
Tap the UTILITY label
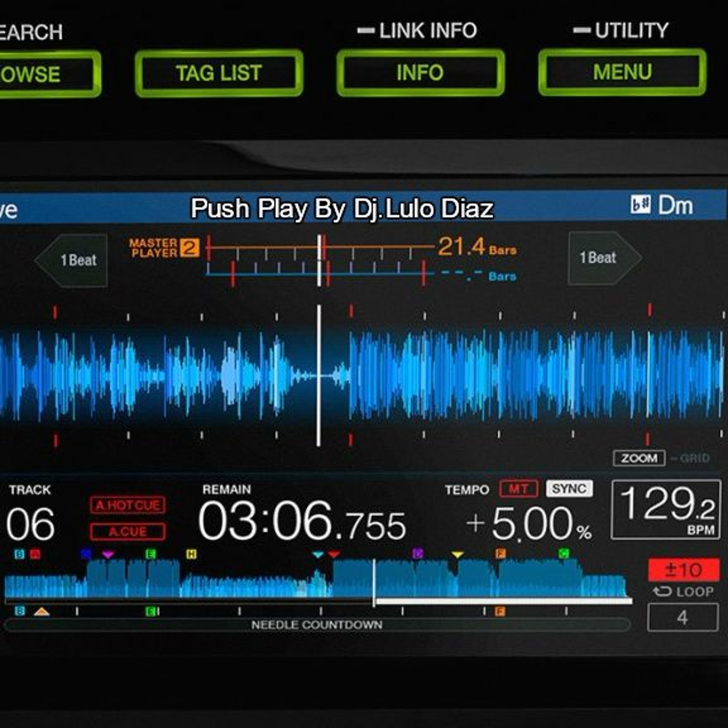[x=631, y=31]
